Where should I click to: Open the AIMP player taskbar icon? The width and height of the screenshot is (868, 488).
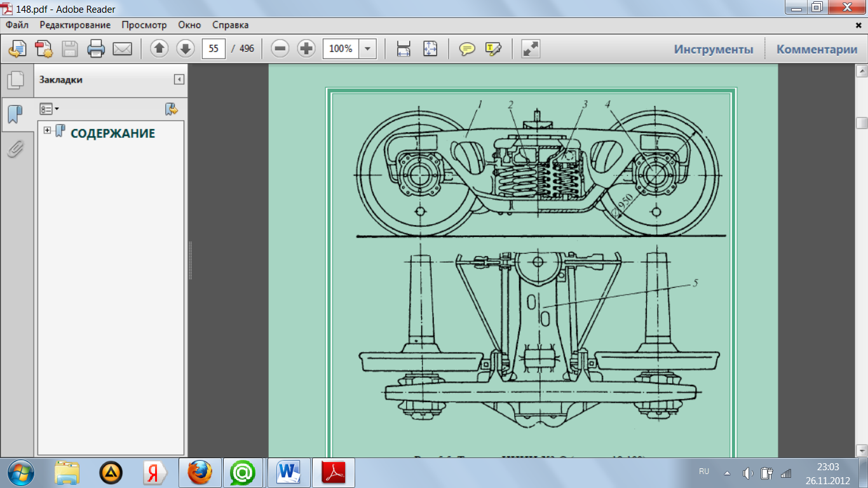111,473
